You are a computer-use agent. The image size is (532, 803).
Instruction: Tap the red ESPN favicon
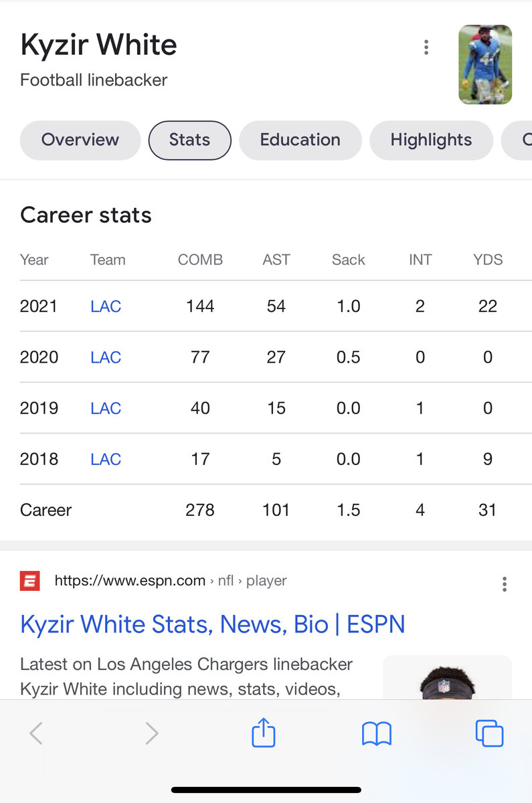(30, 581)
